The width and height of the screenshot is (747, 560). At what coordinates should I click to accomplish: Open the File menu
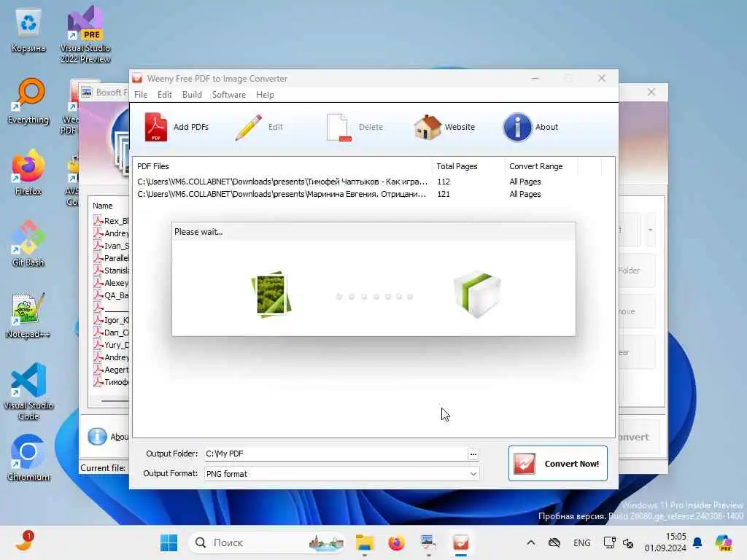pyautogui.click(x=141, y=95)
